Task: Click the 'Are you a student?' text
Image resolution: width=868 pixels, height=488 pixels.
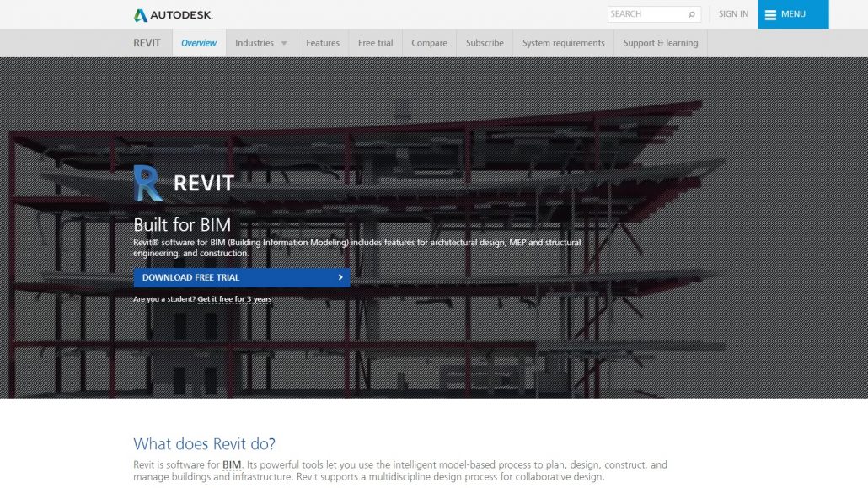Action: pyautogui.click(x=163, y=299)
